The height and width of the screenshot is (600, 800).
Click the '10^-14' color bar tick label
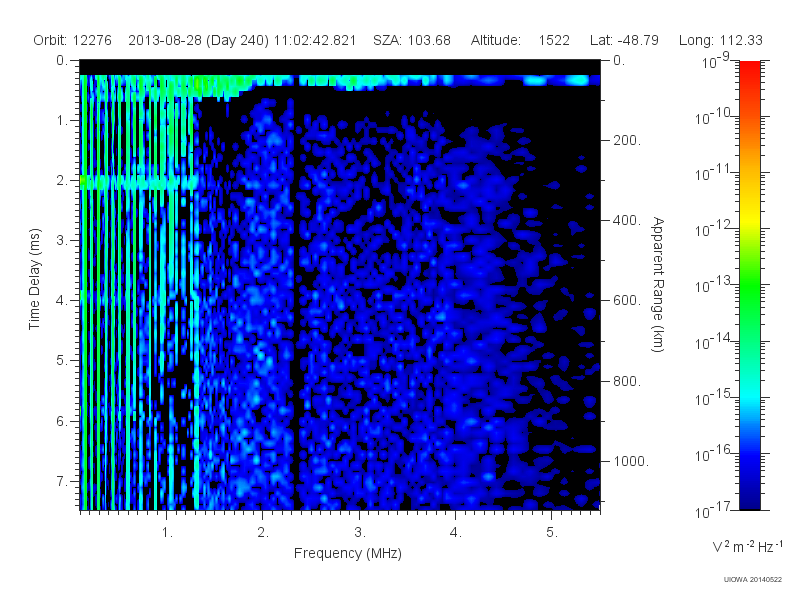pos(715,341)
